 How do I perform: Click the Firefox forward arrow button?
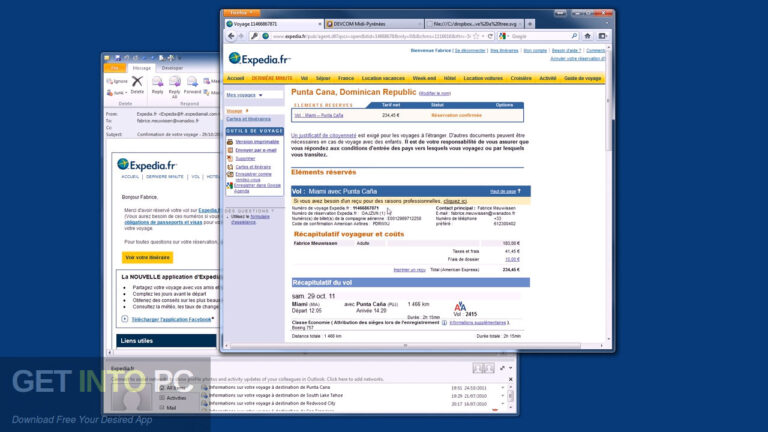pos(241,36)
